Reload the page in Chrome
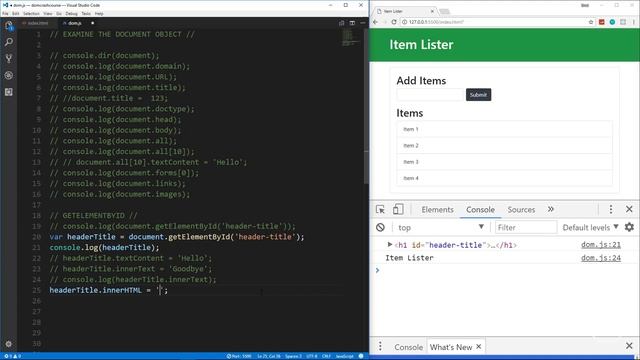Image resolution: width=640 pixels, height=360 pixels. click(394, 22)
